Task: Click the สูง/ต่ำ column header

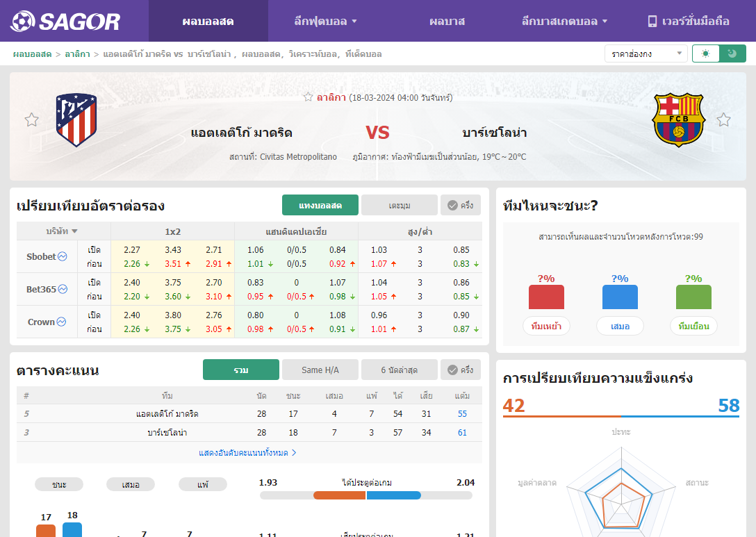Action: [x=420, y=231]
